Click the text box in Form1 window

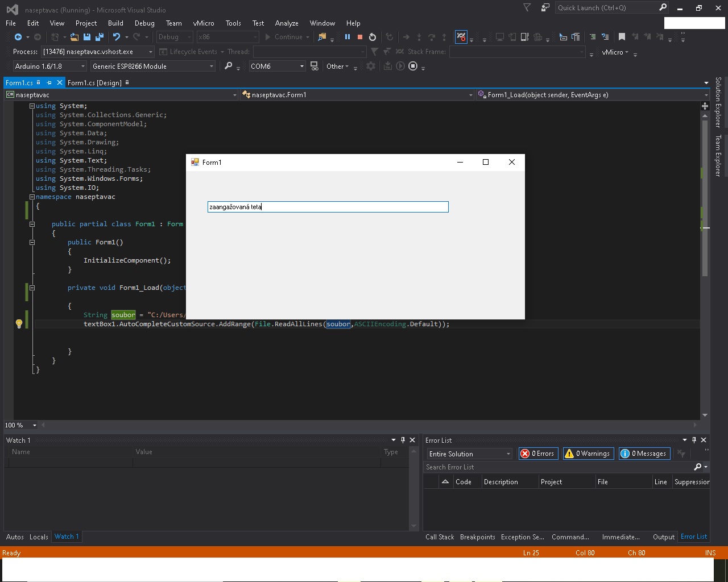(328, 207)
